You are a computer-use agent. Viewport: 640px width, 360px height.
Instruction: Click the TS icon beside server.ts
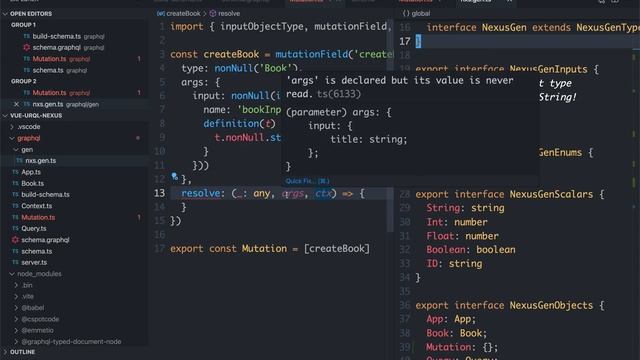(x=16, y=262)
